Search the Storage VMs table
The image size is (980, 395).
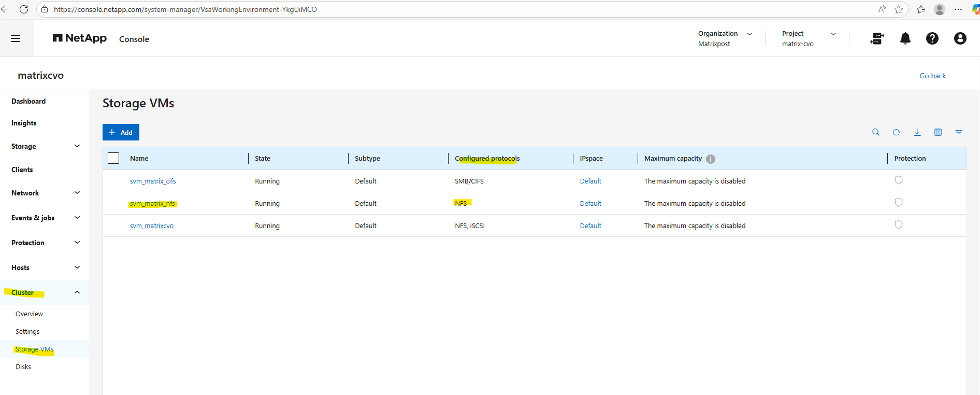point(875,132)
